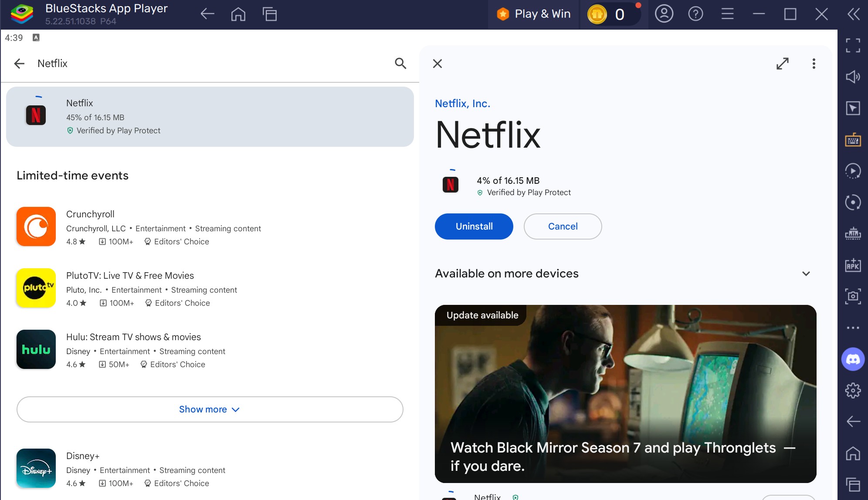Click the Crunchyroll app icon
The image size is (868, 500).
point(36,226)
